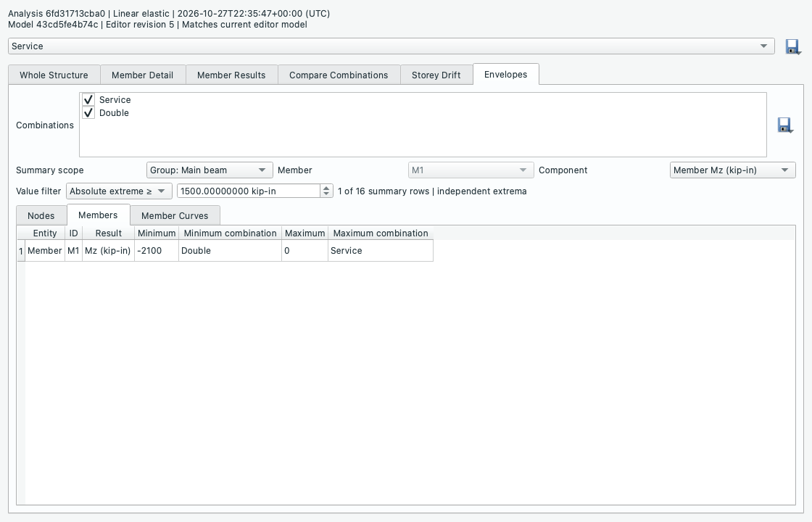Open the Summary scope Group: Main beam dropdown
Viewport: 812px width, 522px height.
pos(210,170)
